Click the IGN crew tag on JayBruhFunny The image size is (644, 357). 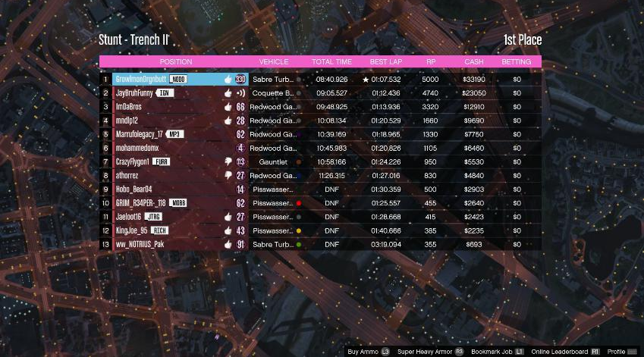tap(165, 93)
